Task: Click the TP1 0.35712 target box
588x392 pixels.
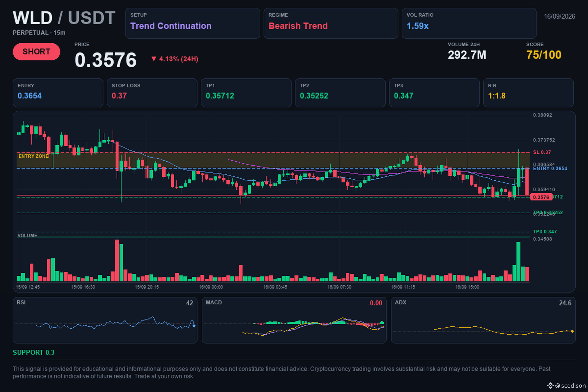Action: point(246,93)
